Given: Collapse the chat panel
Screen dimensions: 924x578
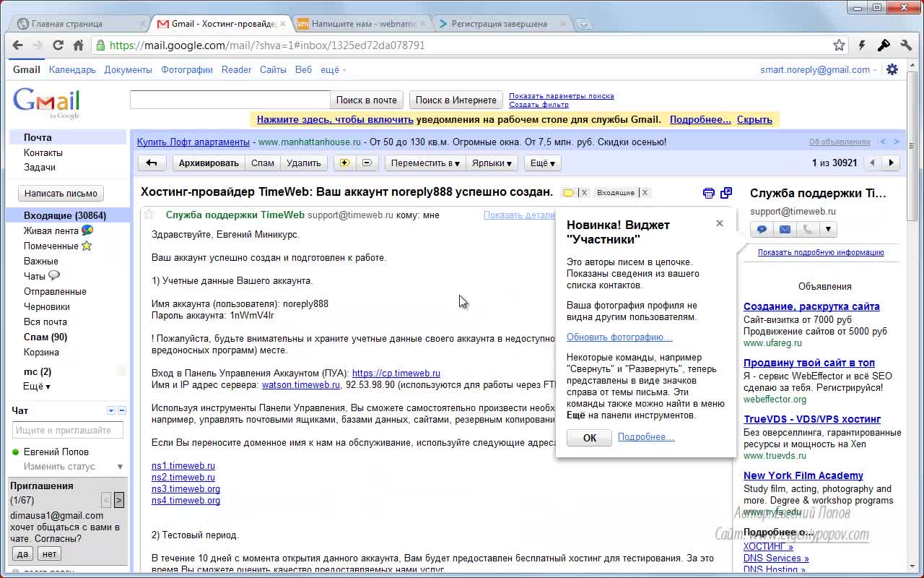Looking at the screenshot, I should click(121, 410).
